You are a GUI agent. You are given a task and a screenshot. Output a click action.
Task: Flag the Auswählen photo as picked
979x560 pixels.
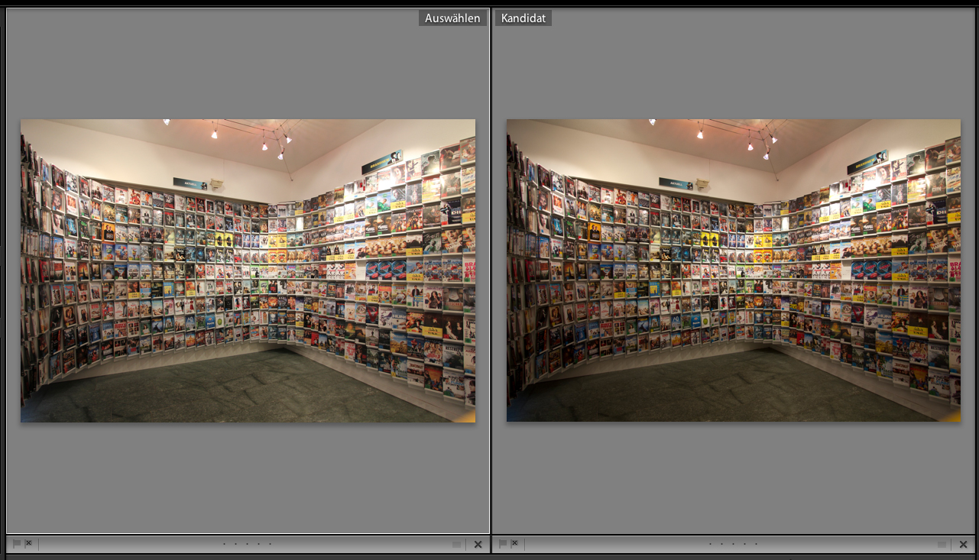coord(17,544)
